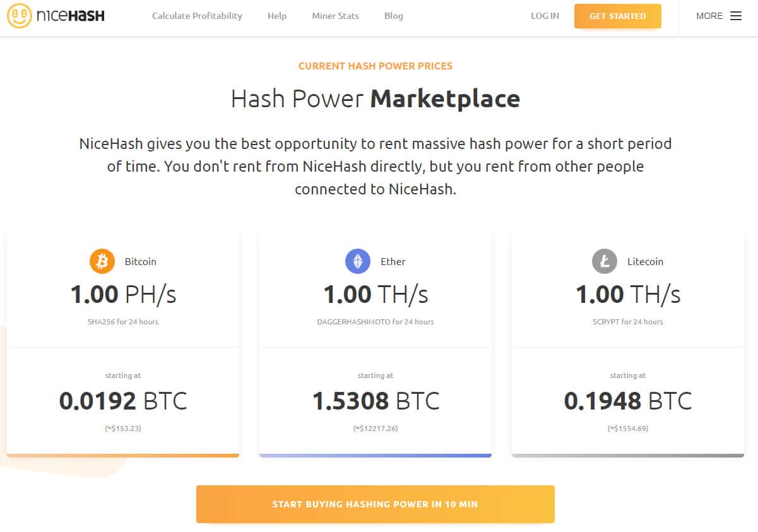Click the NiceHash smiley logo icon
This screenshot has height=532, width=758.
tap(20, 16)
